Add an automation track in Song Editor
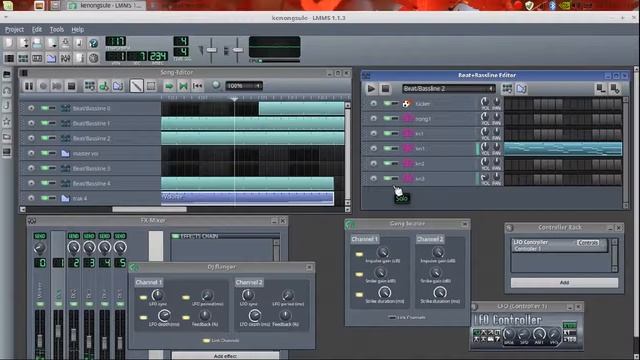The image size is (640, 360). tap(118, 86)
